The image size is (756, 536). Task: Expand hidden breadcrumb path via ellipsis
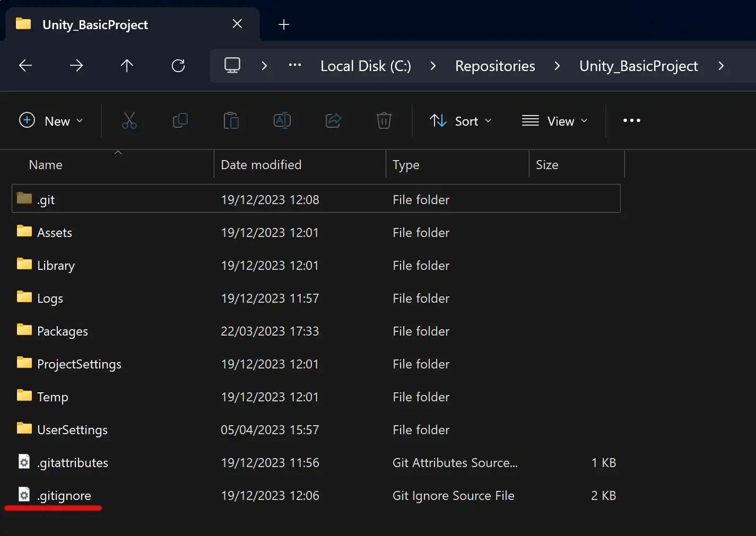pos(295,66)
